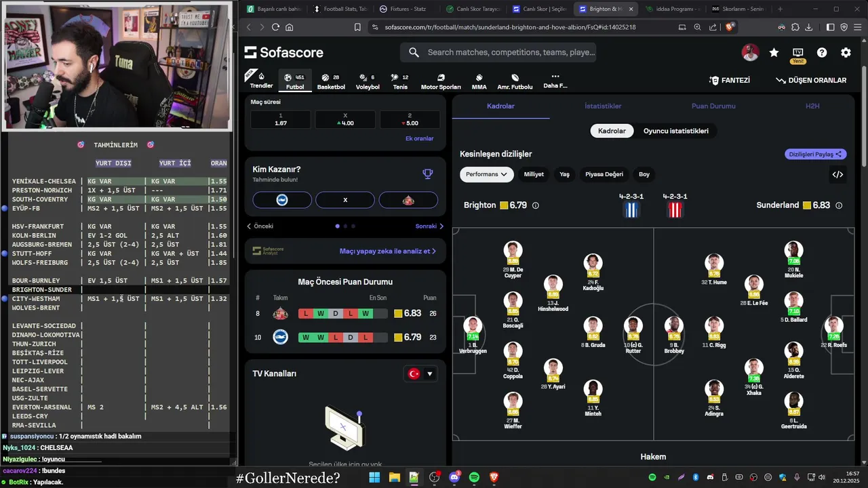The image size is (868, 488).
Task: Click Dizilişleri Paylaş button
Action: 815,154
